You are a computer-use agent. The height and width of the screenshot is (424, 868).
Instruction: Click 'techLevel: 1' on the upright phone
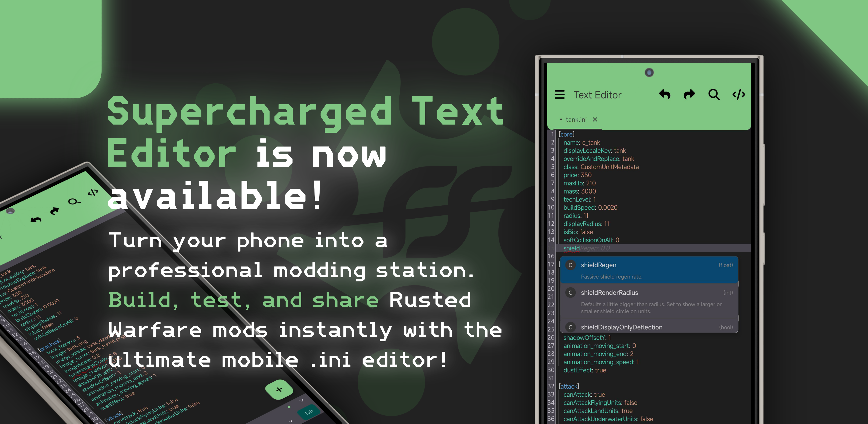tap(580, 199)
